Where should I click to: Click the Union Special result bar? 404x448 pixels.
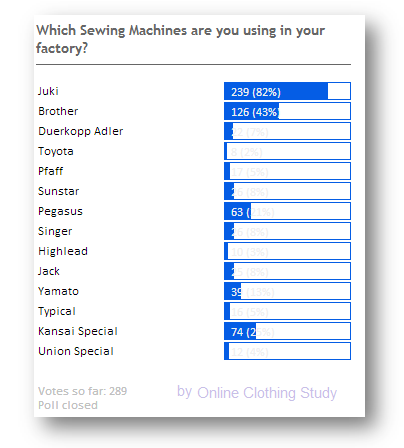coord(287,351)
